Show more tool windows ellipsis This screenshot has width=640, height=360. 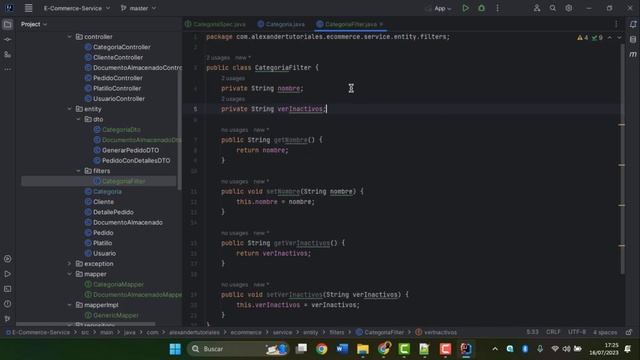coord(7,69)
